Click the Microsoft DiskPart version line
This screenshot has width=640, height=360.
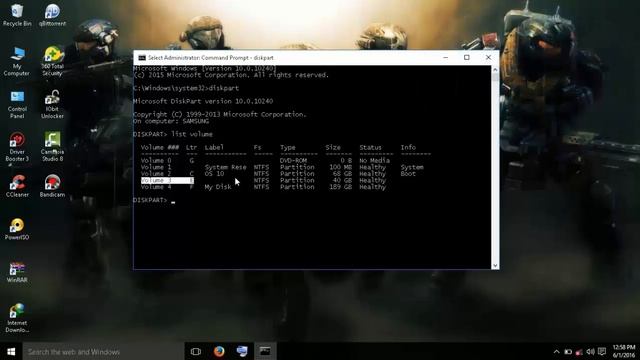tap(203, 101)
